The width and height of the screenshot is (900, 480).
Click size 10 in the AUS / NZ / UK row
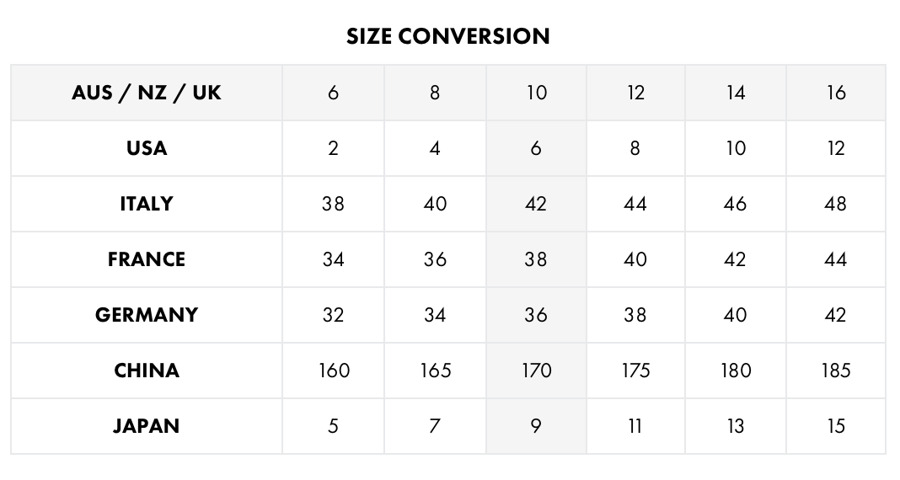click(x=536, y=93)
